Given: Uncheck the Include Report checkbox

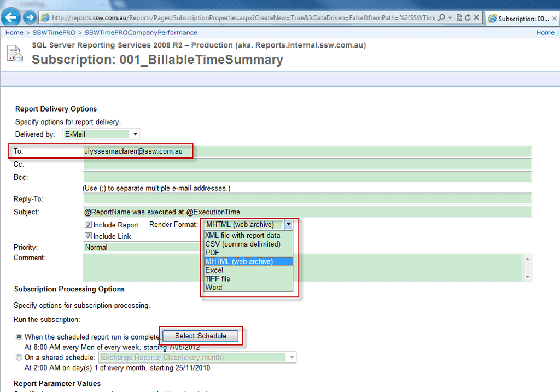Looking at the screenshot, I should [x=88, y=225].
